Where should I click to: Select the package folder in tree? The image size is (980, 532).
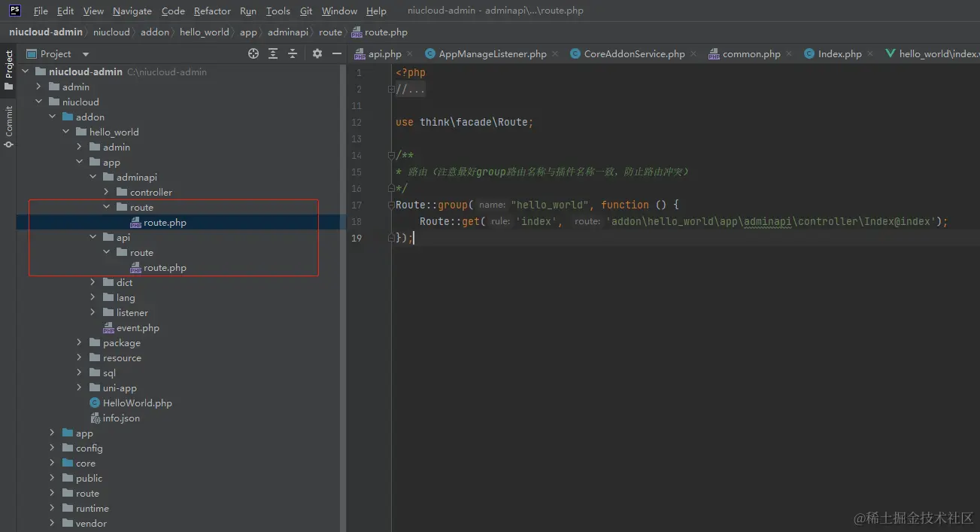point(115,342)
